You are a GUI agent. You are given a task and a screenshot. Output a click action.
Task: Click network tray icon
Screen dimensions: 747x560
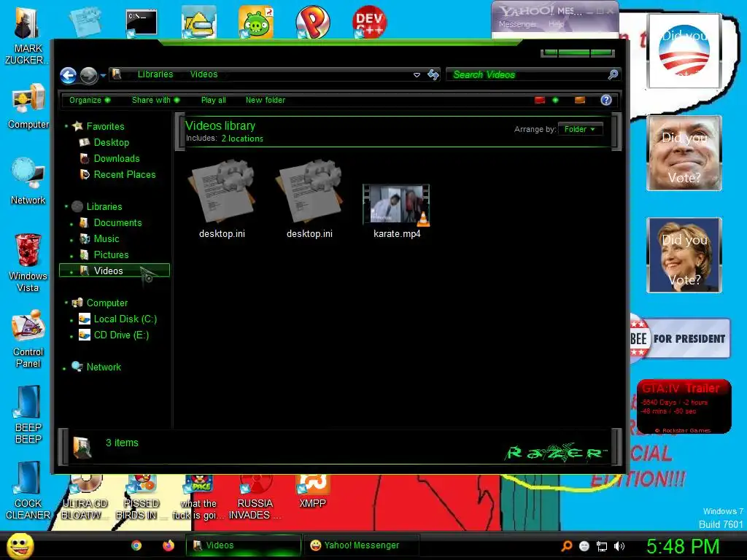602,547
